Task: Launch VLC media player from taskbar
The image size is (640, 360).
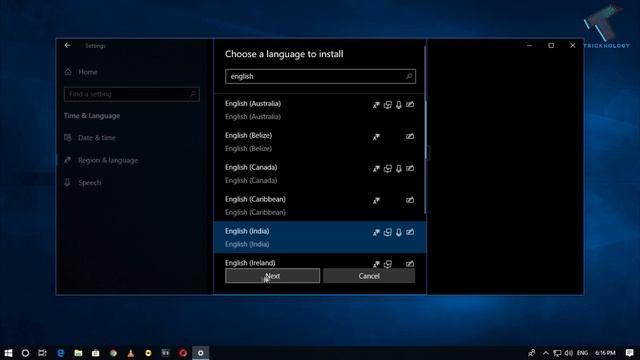Action: click(x=131, y=353)
